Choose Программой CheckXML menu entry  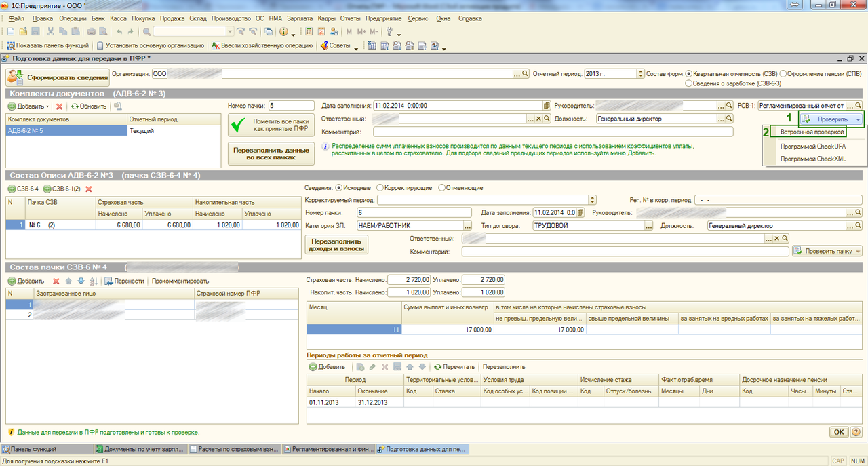click(x=813, y=159)
